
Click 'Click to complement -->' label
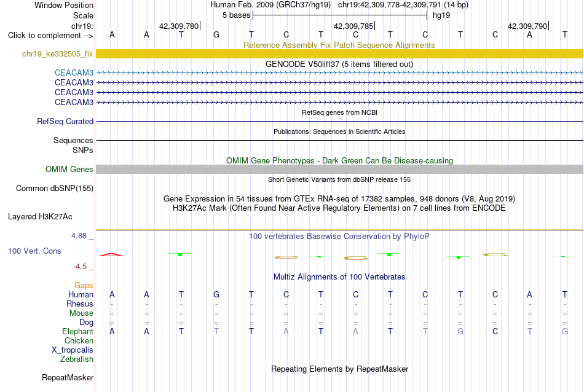pyautogui.click(x=50, y=36)
